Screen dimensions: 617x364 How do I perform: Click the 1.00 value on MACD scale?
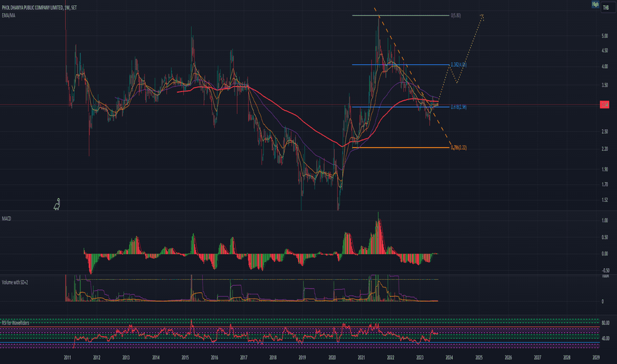[604, 220]
